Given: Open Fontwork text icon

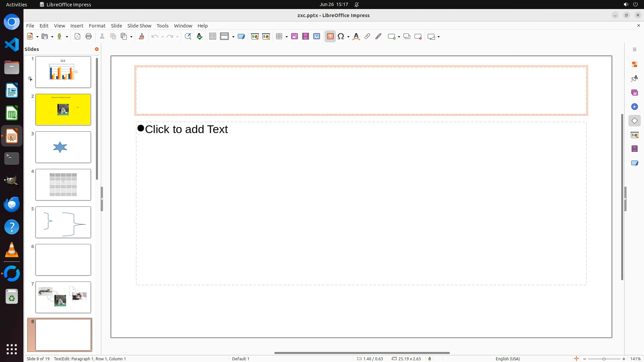Looking at the screenshot, I should (x=356, y=37).
